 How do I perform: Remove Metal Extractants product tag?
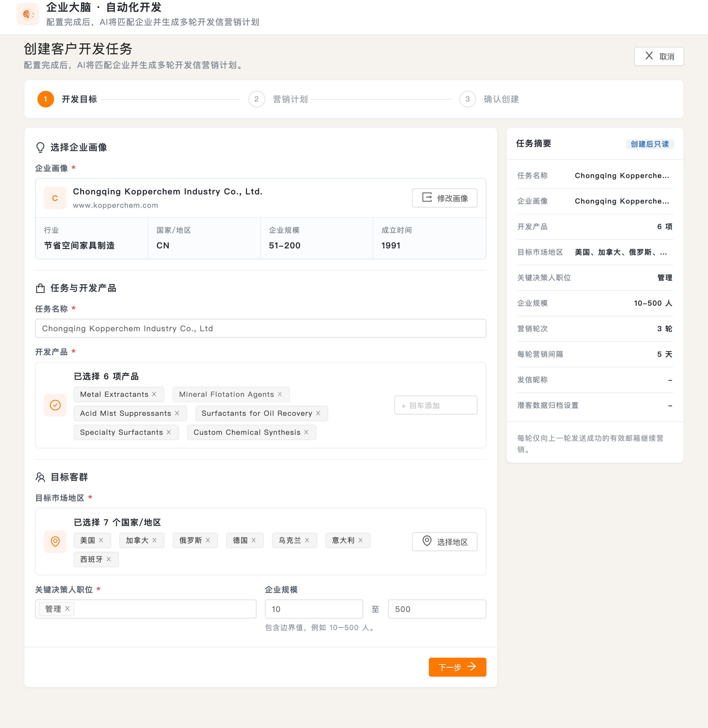pos(154,394)
